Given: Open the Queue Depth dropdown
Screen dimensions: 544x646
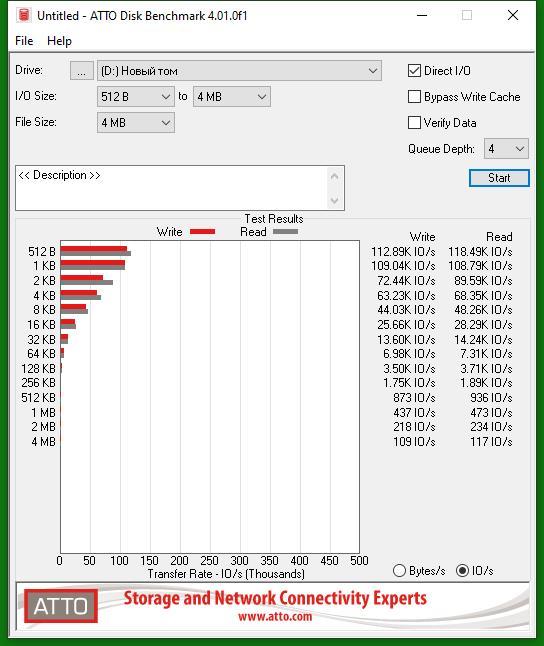Looking at the screenshot, I should 506,149.
